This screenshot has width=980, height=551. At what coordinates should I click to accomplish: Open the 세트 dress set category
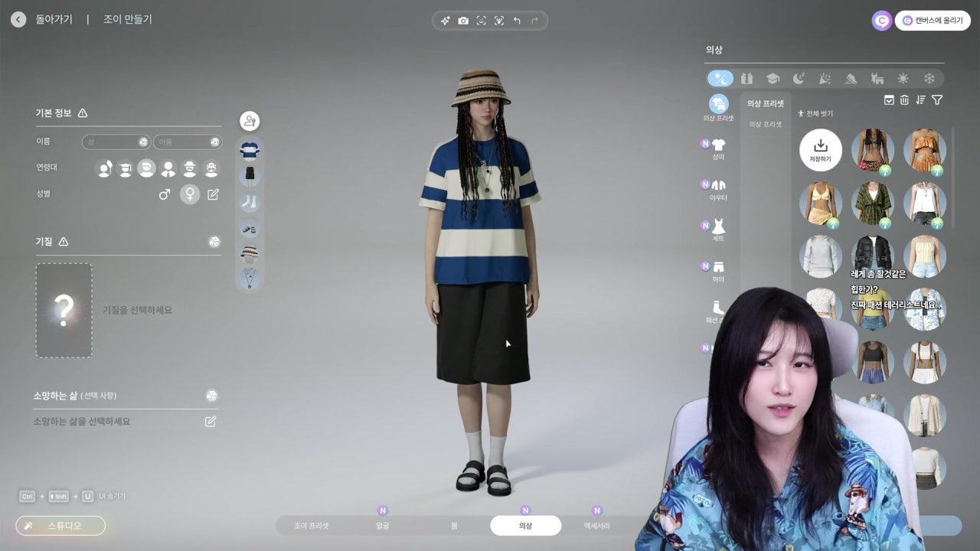[x=718, y=230]
